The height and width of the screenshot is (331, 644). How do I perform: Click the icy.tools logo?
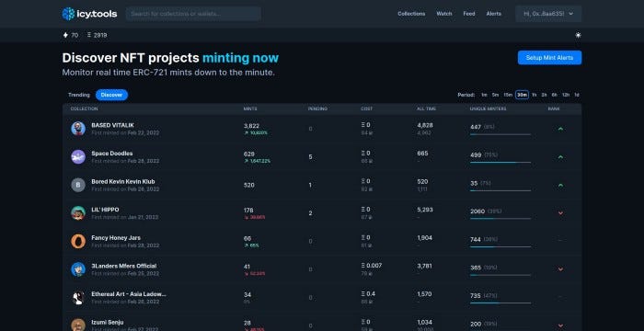89,14
